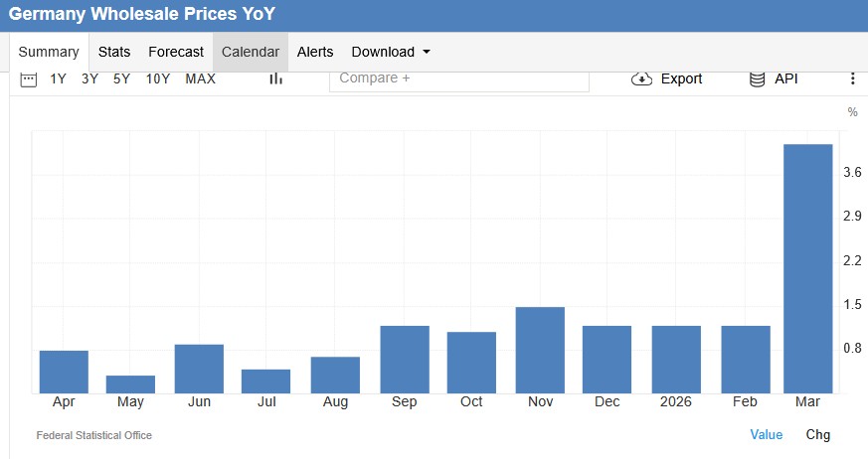The image size is (868, 459).
Task: Click the 0.8 y-axis label
Action: pyautogui.click(x=852, y=349)
